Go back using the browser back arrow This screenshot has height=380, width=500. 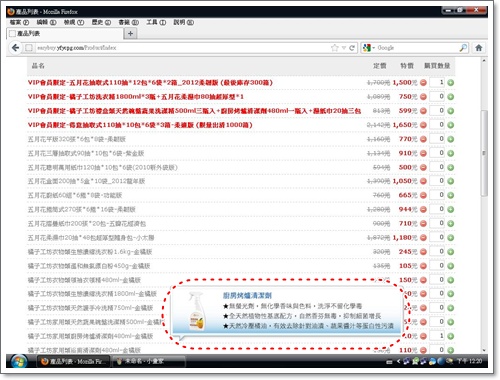click(x=15, y=48)
